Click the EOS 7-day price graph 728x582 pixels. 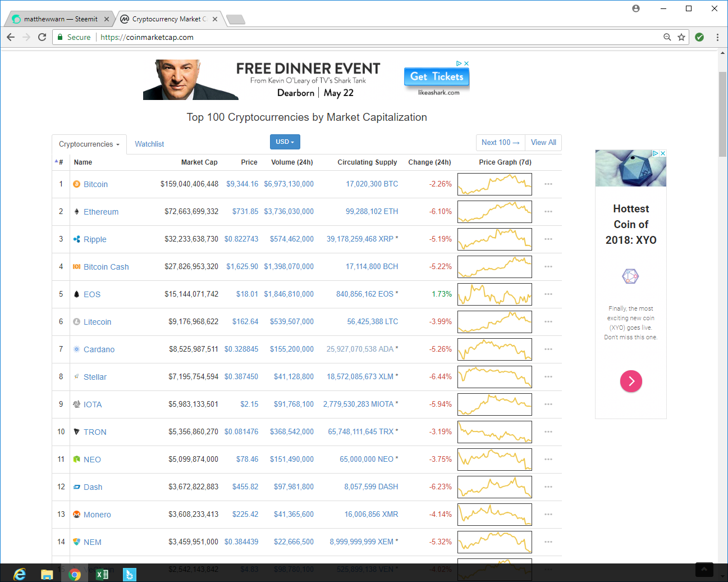[x=495, y=294]
